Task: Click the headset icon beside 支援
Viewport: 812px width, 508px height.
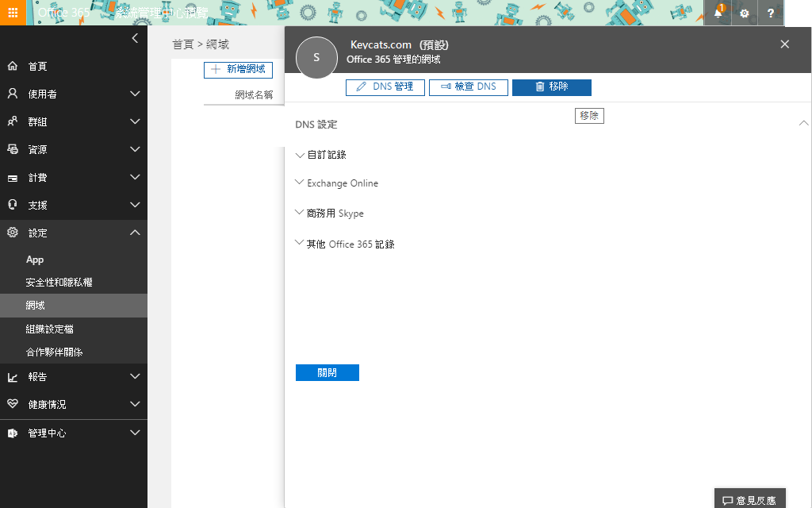Action: tap(13, 205)
